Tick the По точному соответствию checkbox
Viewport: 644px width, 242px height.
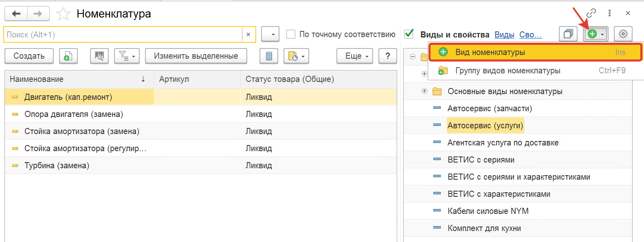tap(291, 34)
